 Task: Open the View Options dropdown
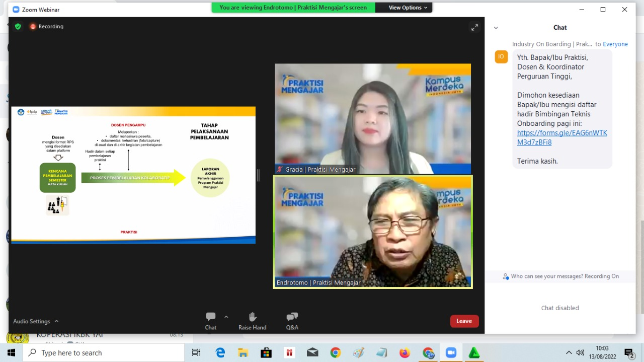[x=408, y=8]
